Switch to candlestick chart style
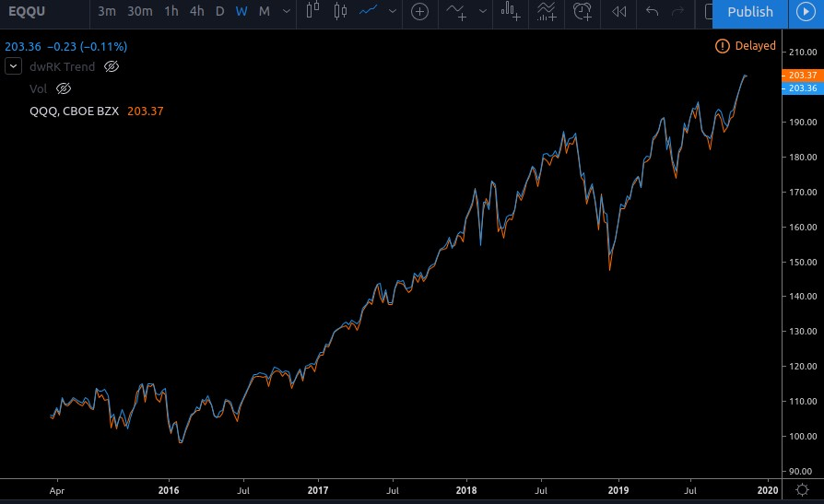 pyautogui.click(x=340, y=12)
